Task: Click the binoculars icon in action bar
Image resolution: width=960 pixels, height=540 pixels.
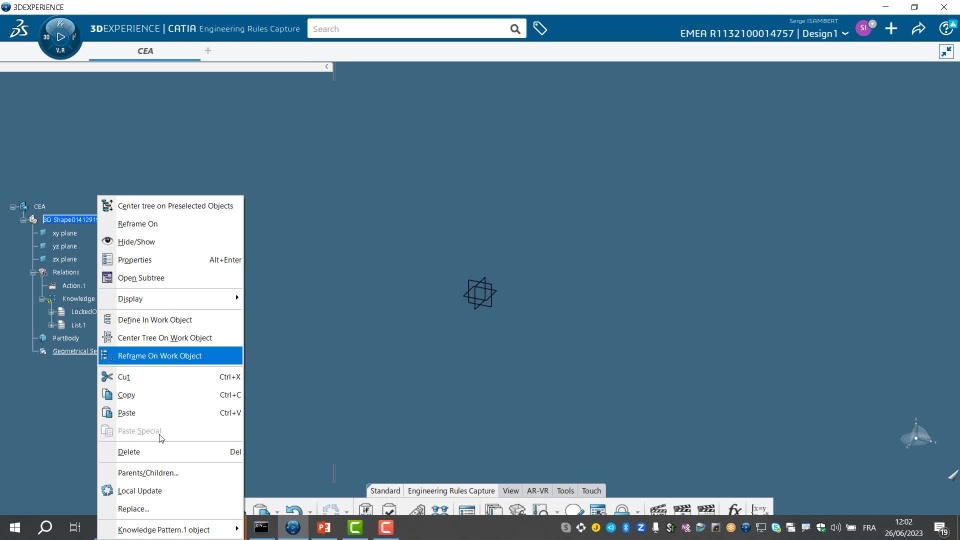Action: tap(440, 509)
